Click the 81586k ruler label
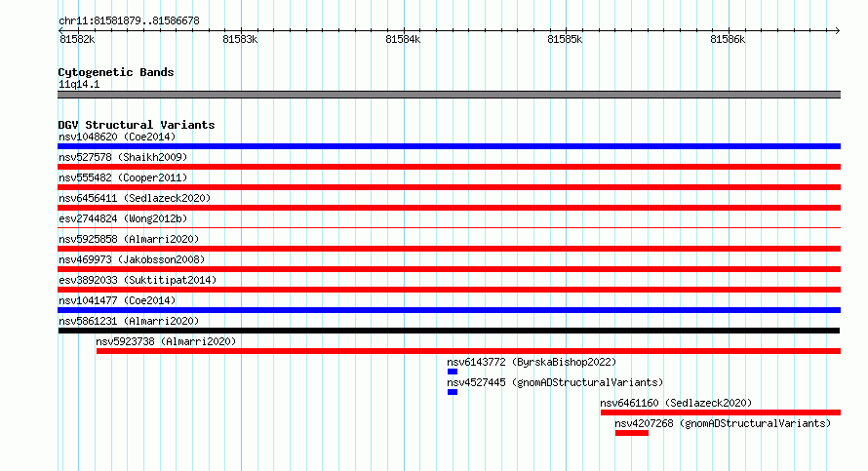 [x=728, y=39]
